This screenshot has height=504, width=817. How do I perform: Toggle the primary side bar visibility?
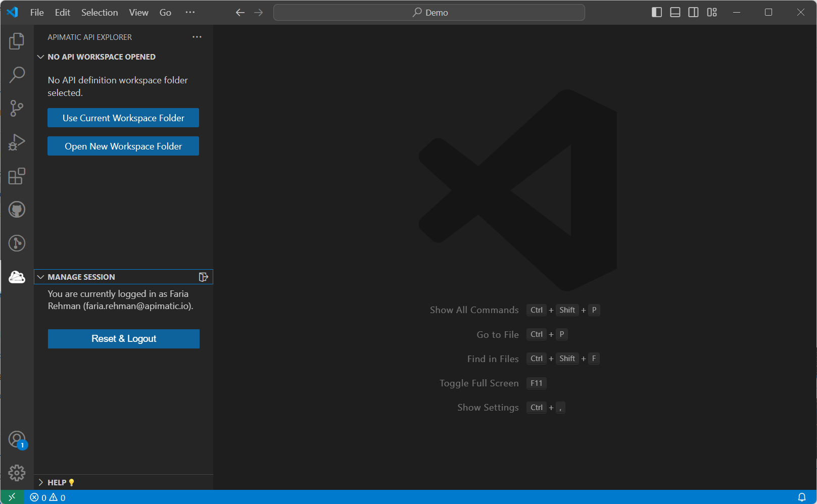click(657, 13)
